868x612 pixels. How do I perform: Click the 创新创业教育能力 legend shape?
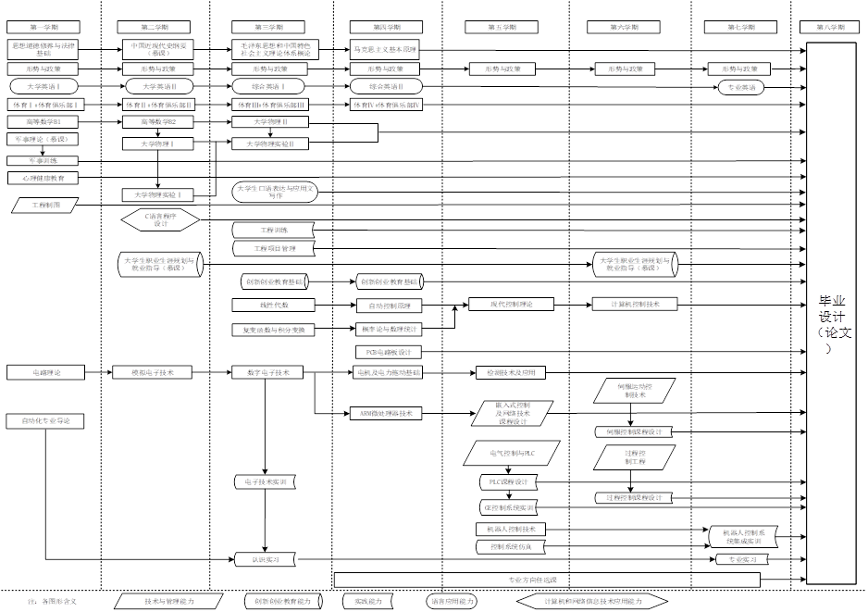click(283, 601)
